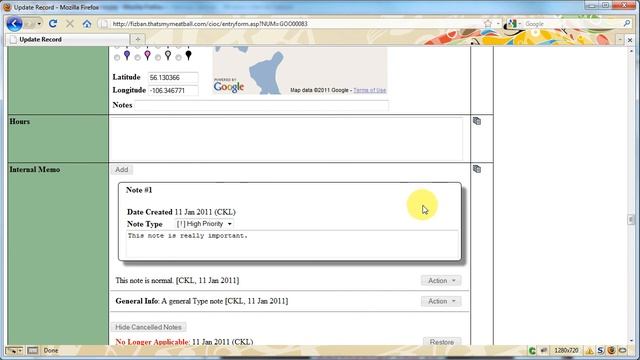Select radio button beside the blue map pin
This screenshot has width=640, height=360.
tap(117, 58)
